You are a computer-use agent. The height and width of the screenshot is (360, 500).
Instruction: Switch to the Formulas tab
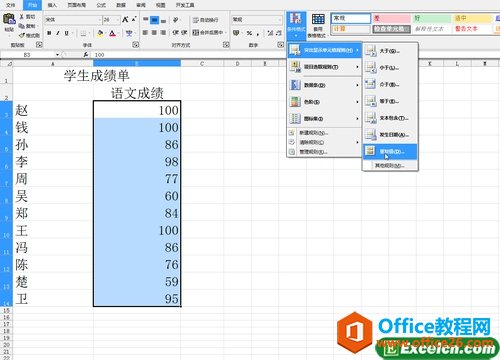tap(101, 5)
